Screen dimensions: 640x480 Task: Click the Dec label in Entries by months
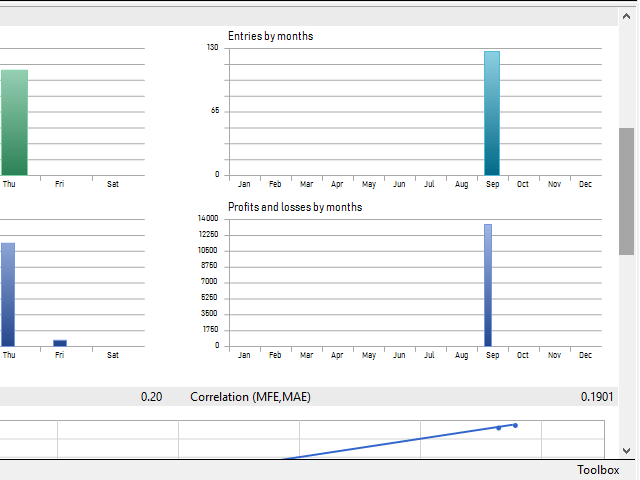585,184
